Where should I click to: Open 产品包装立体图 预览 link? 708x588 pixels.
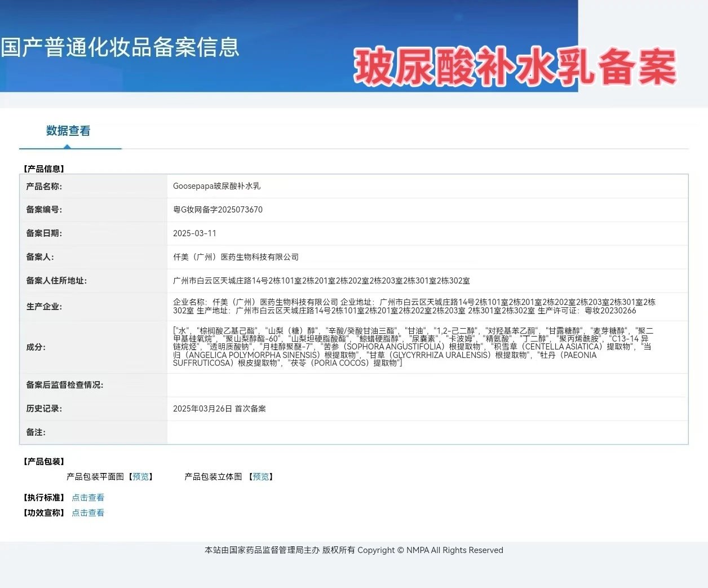(x=261, y=477)
